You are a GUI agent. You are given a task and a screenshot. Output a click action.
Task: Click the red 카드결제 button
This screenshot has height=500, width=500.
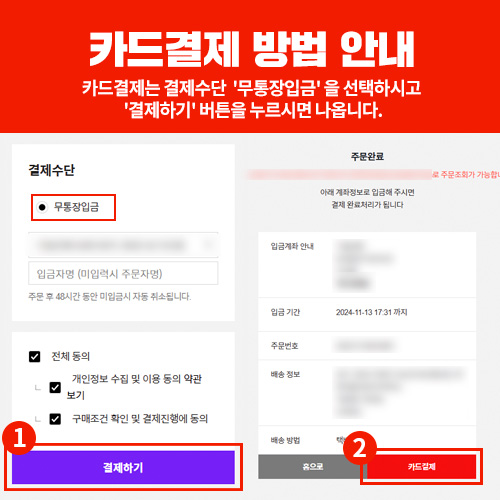tap(421, 467)
